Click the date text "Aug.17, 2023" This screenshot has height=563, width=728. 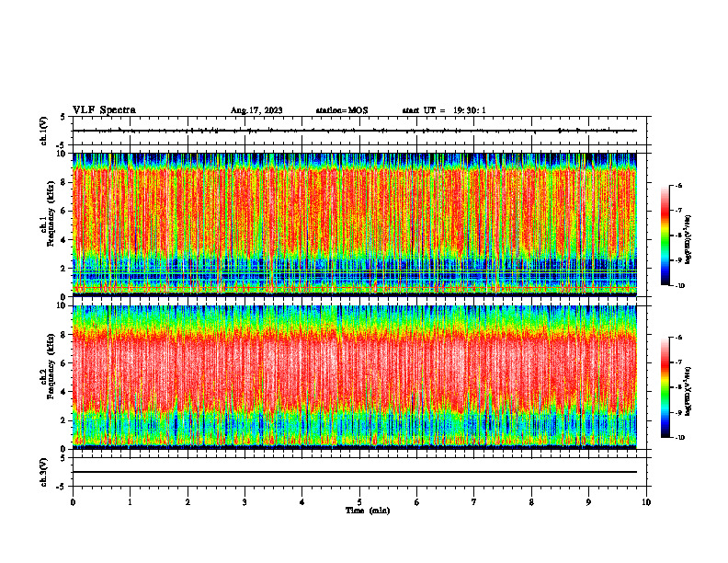pyautogui.click(x=256, y=110)
